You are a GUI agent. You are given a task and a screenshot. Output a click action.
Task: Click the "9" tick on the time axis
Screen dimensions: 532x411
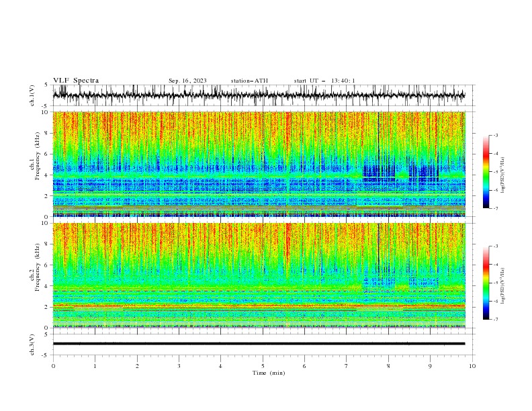pos(430,366)
